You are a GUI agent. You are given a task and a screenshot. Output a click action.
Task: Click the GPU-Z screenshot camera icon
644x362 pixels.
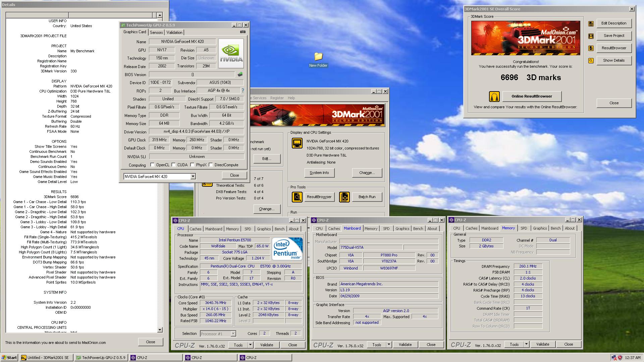coord(243,32)
